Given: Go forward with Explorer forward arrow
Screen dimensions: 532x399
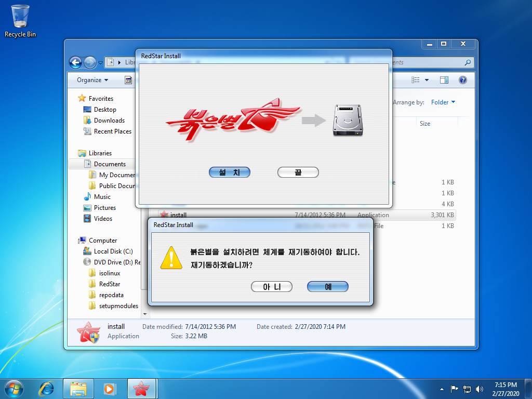Looking at the screenshot, I should (x=89, y=62).
